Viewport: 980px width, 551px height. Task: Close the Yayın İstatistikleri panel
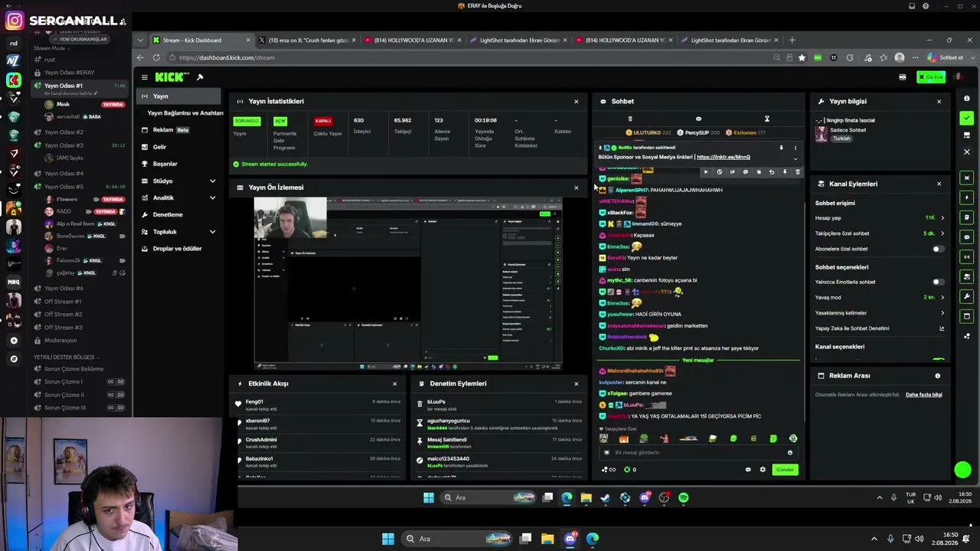[x=577, y=101]
